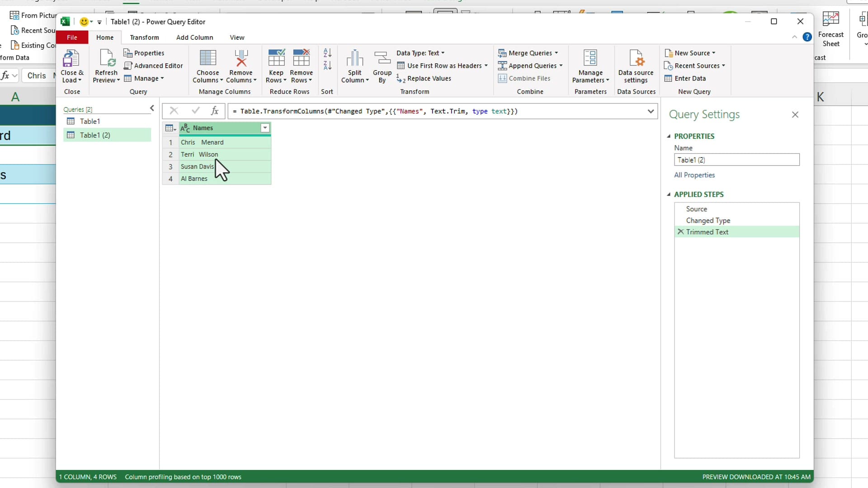Click the Keep Rows icon
The width and height of the screenshot is (868, 488).
[276, 66]
